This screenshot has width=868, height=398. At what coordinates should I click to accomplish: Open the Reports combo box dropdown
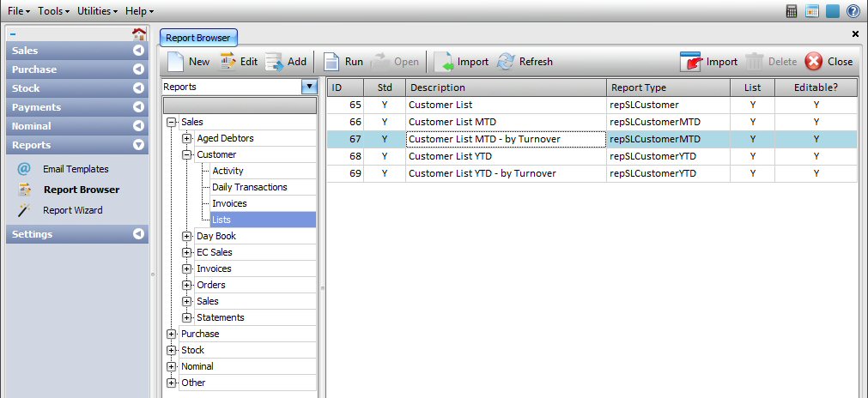coord(309,87)
